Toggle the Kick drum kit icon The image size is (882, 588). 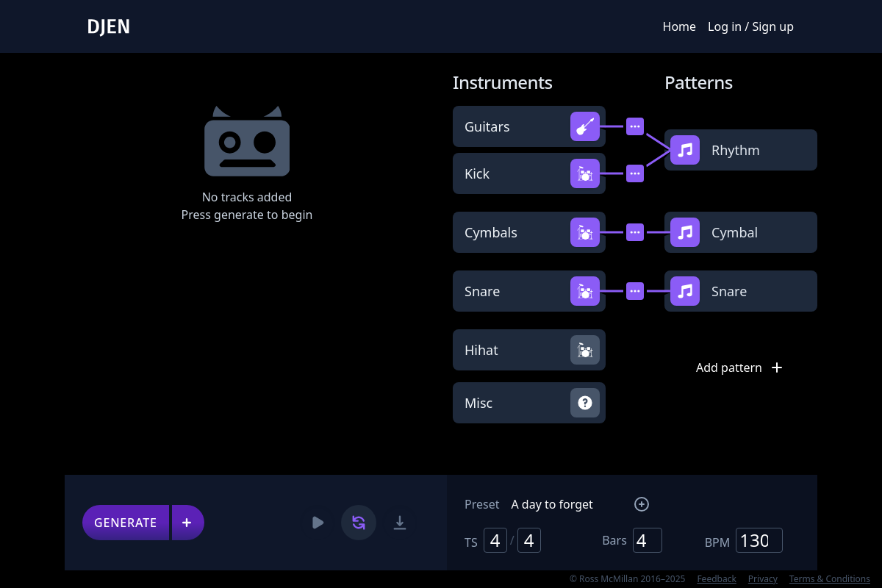coord(584,173)
